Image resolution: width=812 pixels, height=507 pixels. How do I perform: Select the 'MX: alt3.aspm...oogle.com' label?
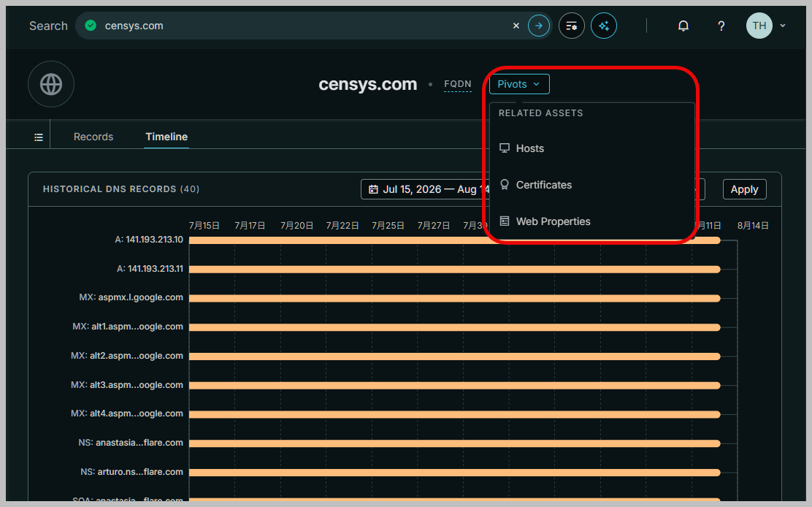tap(127, 384)
